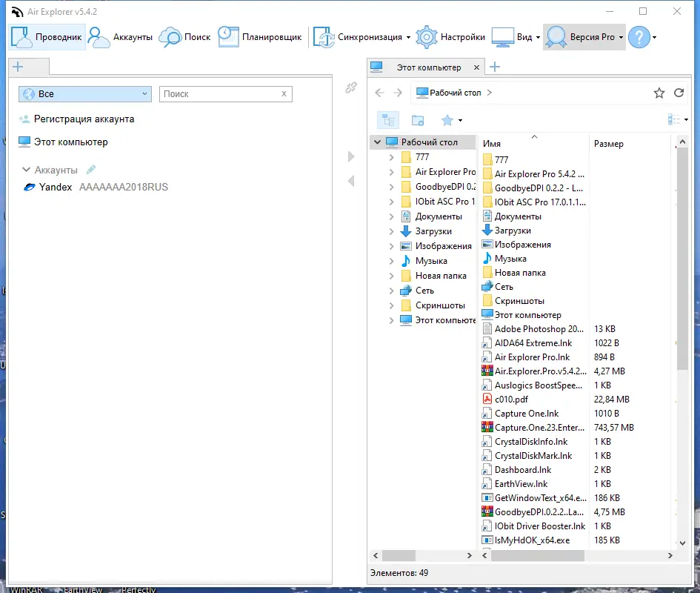The image size is (700, 593).
Task: Add a new tab in the right pane
Action: coord(495,67)
